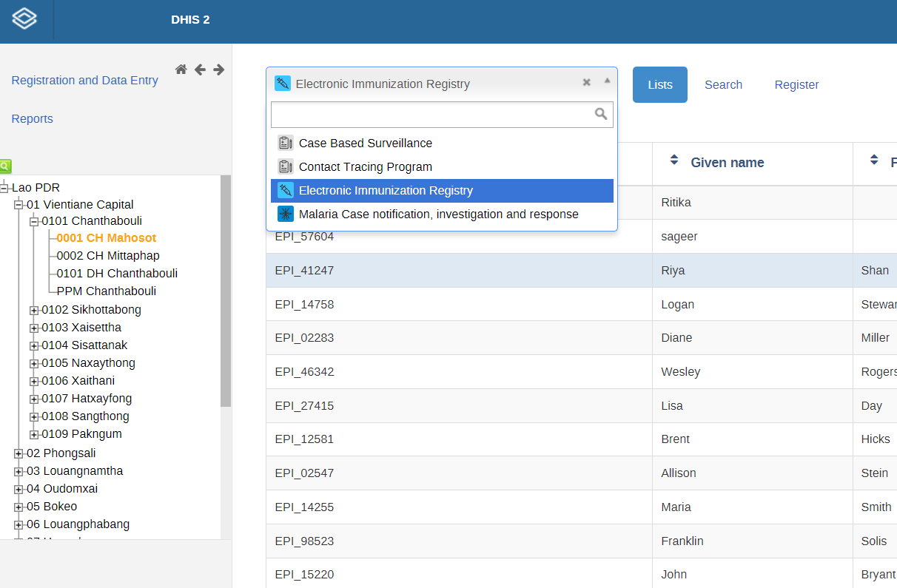Click the green org unit search icon
The height and width of the screenshot is (588, 897).
click(5, 166)
